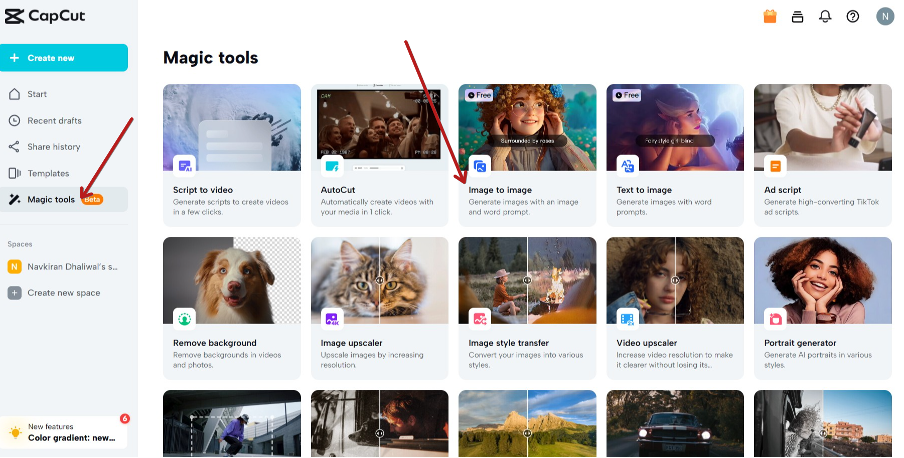
Task: Open Image upscaler tool
Action: point(379,309)
